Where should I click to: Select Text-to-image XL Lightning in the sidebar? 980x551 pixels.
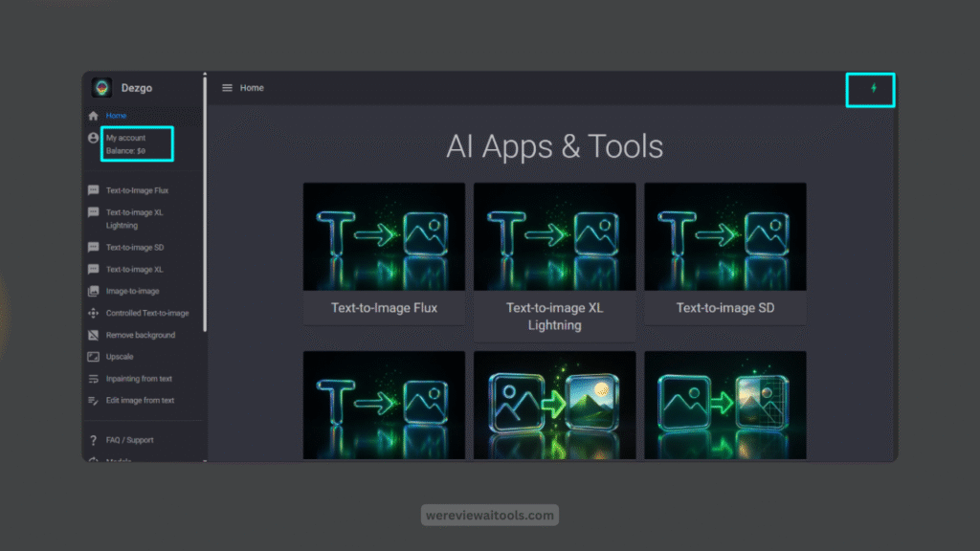[x=134, y=219]
